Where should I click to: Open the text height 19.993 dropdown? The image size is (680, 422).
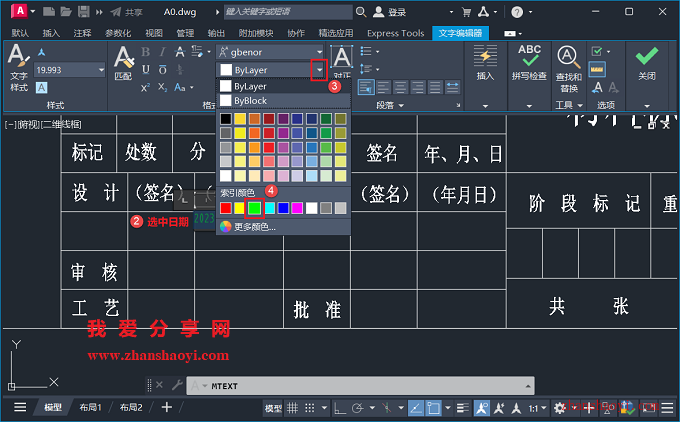(101, 70)
